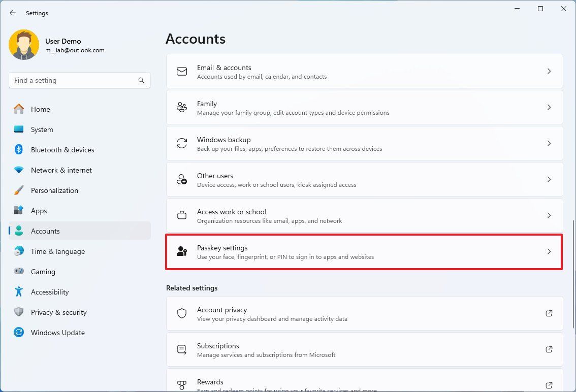The width and height of the screenshot is (576, 392).
Task: Open Bluetooth & devices settings
Action: [x=62, y=150]
